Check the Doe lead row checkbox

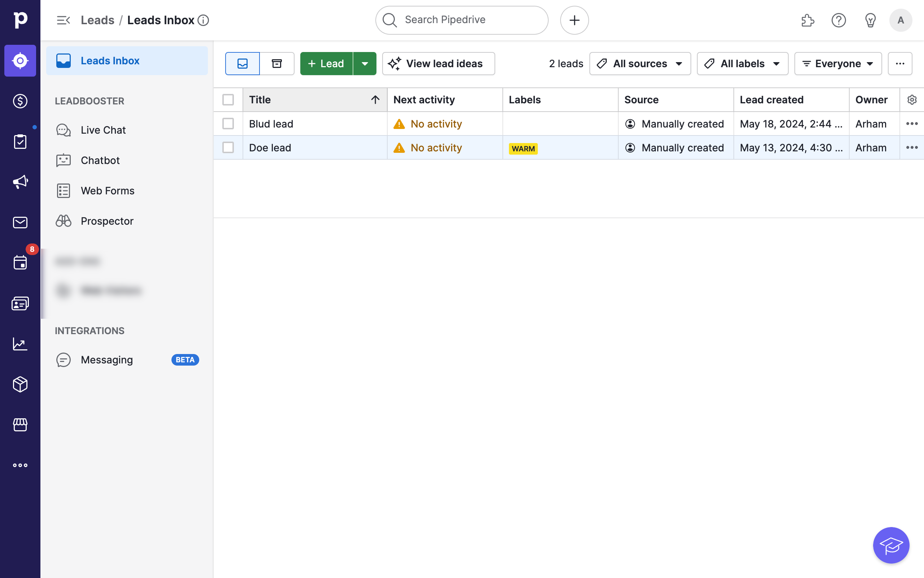(228, 147)
